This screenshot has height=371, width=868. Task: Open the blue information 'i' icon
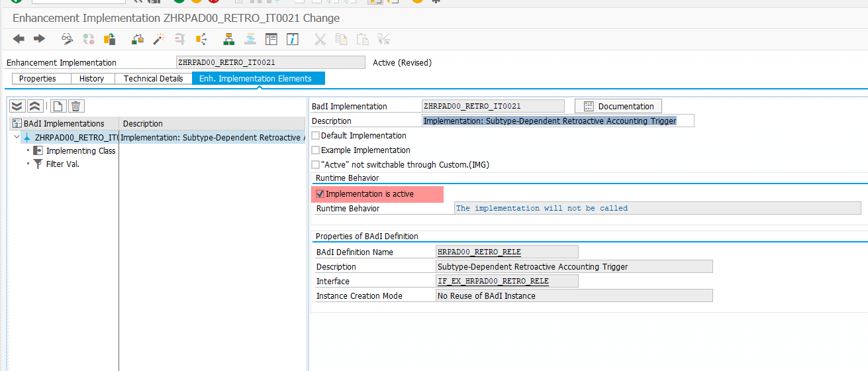292,39
